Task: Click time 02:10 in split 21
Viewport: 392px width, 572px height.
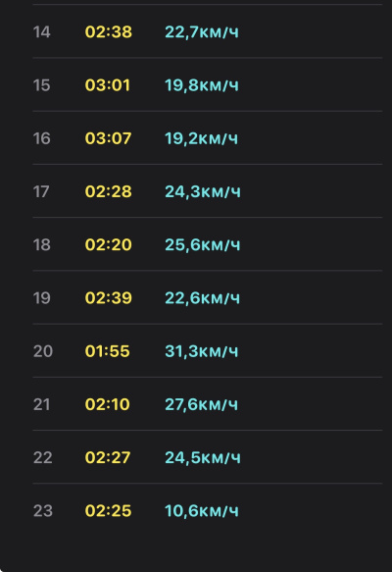Action: click(107, 404)
